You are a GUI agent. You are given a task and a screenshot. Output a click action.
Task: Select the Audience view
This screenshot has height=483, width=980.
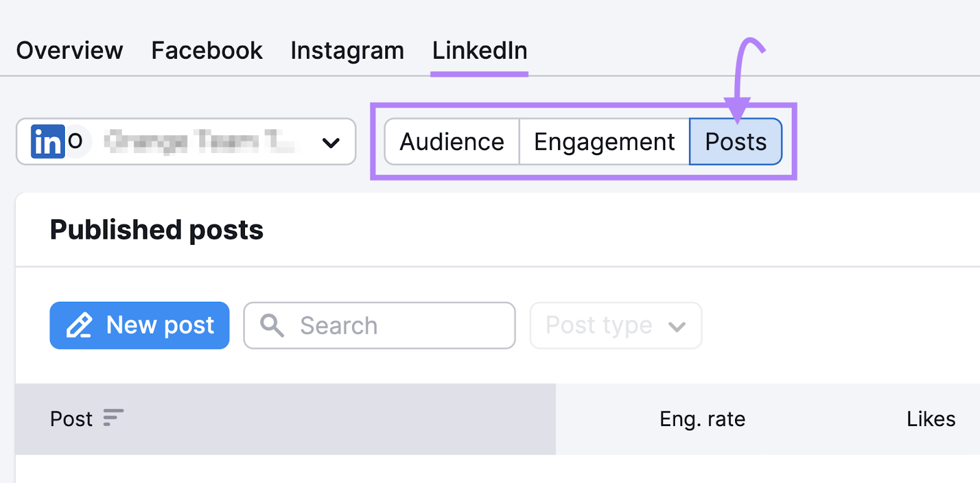(x=451, y=141)
